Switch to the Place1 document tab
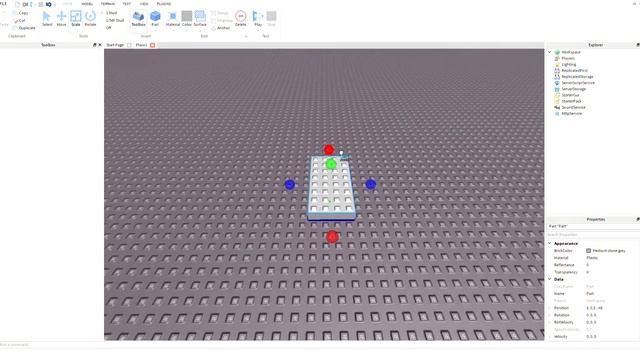This screenshot has width=640, height=360. pyautogui.click(x=141, y=45)
